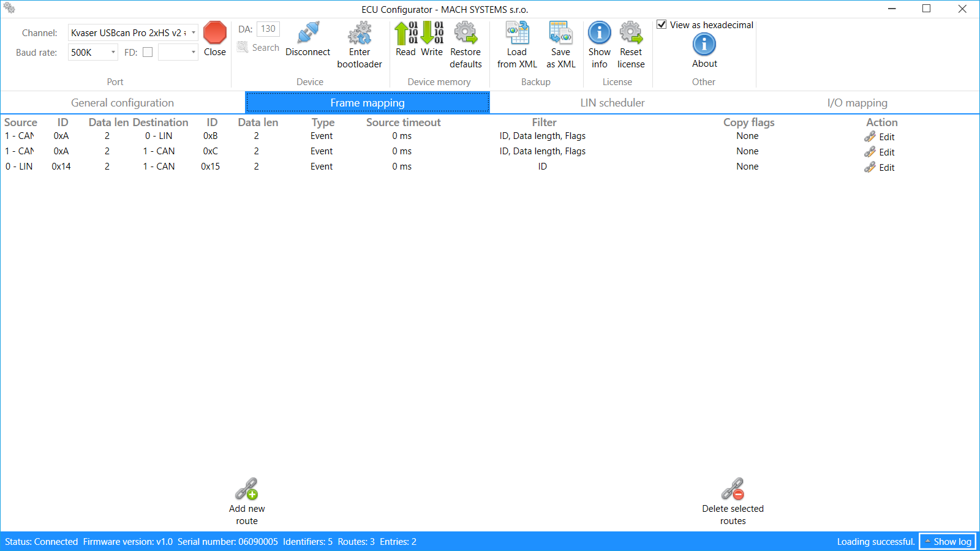Disable View as hexadecimal checkbox
The image size is (980, 551).
click(x=661, y=24)
